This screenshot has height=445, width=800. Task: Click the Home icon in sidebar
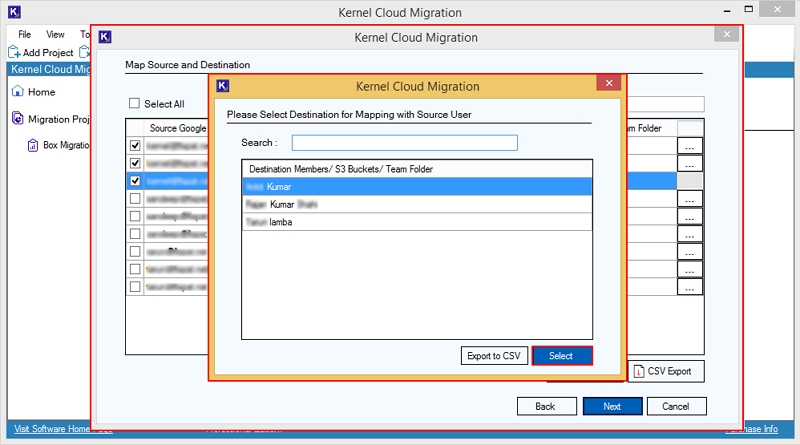point(18,91)
